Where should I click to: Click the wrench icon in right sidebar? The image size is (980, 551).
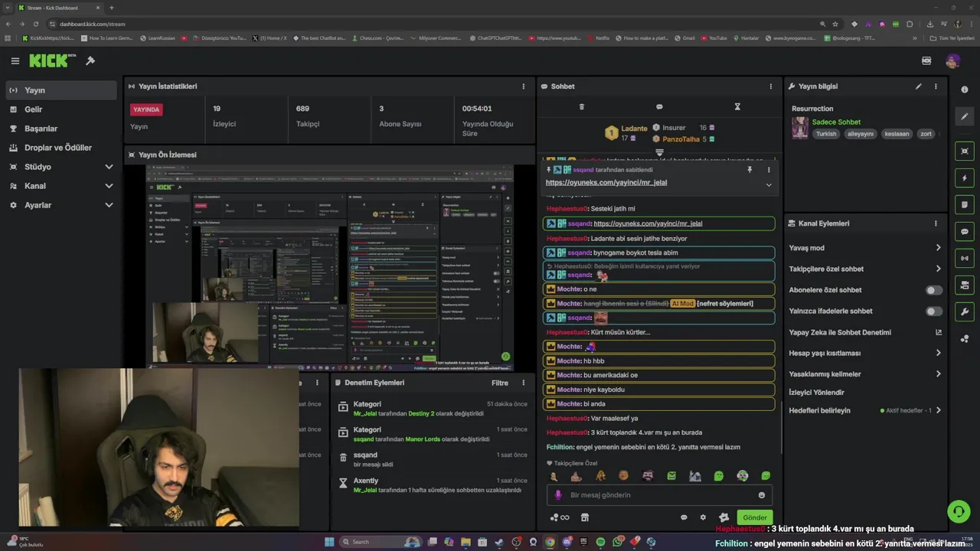(965, 311)
